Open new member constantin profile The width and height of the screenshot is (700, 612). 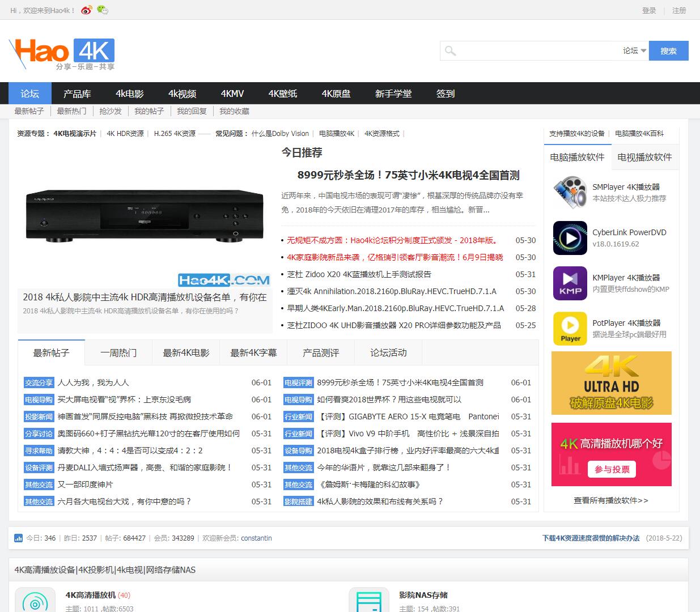coord(256,538)
